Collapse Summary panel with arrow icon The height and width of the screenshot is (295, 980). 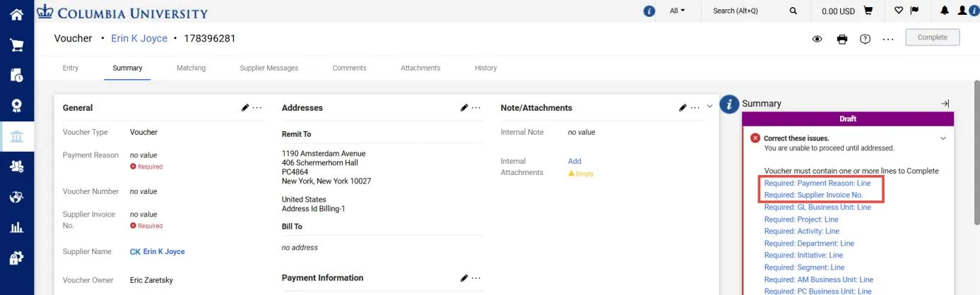pyautogui.click(x=945, y=104)
